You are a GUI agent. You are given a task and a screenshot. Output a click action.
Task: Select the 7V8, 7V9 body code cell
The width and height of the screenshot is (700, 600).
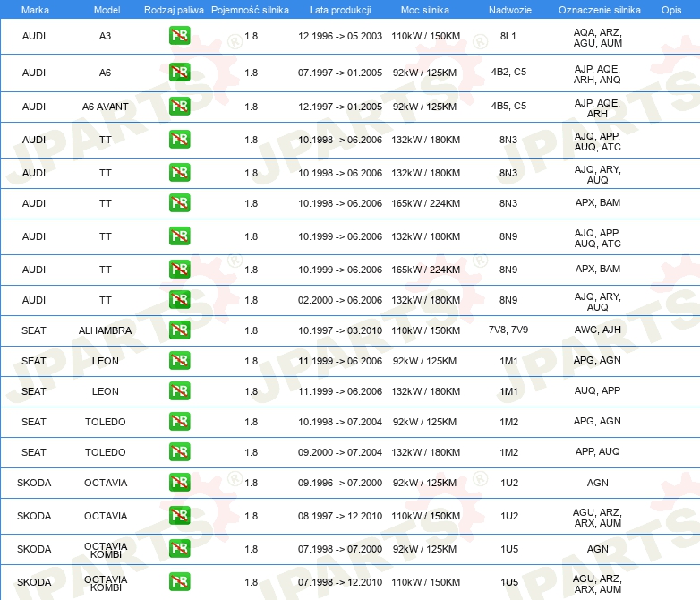pyautogui.click(x=508, y=330)
